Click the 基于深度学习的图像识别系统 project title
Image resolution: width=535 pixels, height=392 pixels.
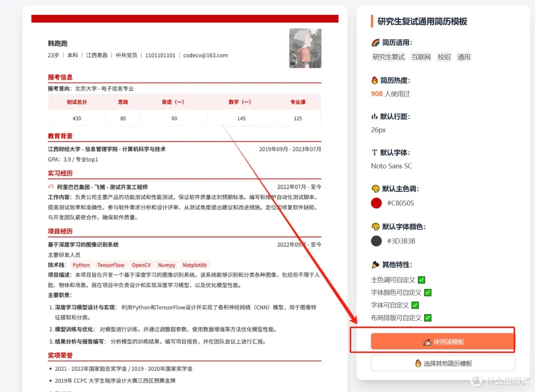click(x=83, y=244)
